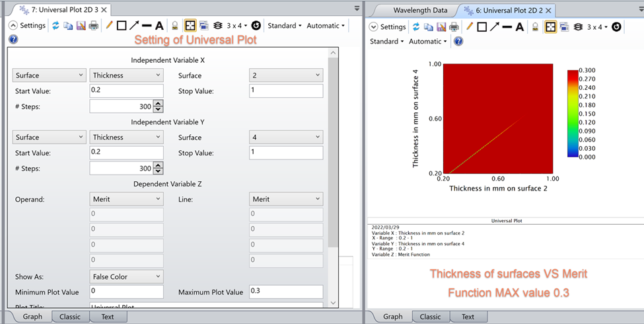Switch to the Wavelength Data tab
The image size is (644, 324).
[419, 11]
